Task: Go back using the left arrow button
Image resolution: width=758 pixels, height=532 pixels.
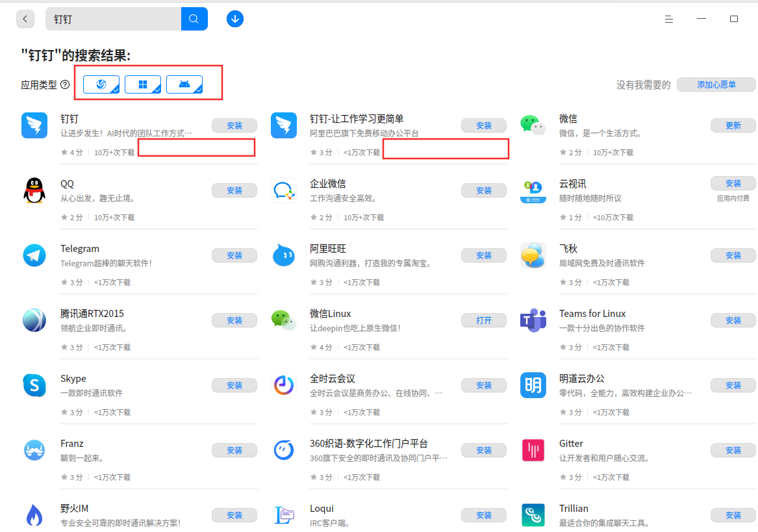Action: click(25, 19)
